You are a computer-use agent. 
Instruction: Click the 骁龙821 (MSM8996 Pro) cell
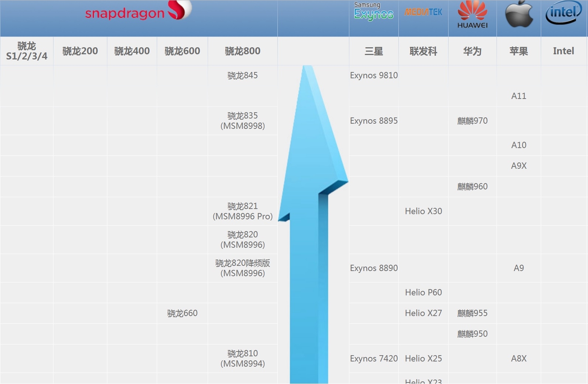coord(243,211)
